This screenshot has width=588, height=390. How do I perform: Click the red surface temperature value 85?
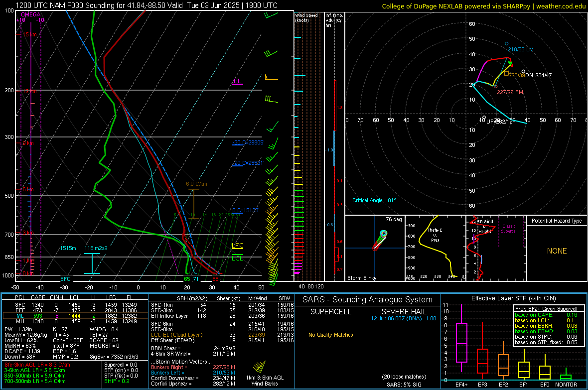(215, 279)
